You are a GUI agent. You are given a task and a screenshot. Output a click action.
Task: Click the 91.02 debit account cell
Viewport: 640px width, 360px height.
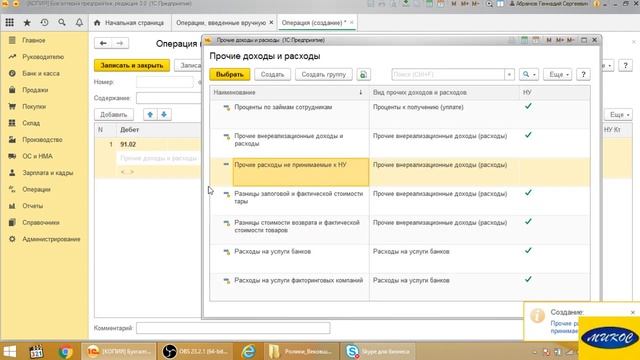click(159, 144)
